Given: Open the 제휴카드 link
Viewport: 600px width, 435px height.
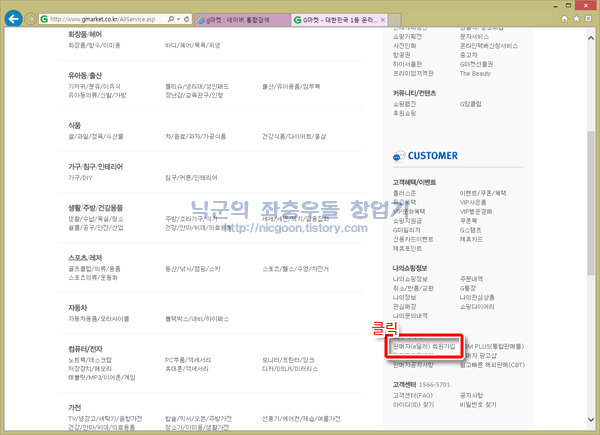Looking at the screenshot, I should tap(471, 239).
